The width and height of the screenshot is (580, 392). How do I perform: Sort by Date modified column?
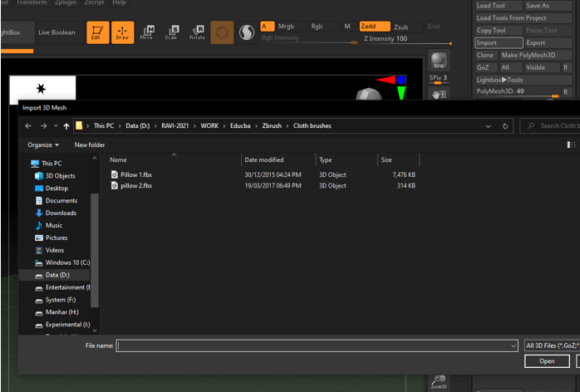(x=279, y=159)
